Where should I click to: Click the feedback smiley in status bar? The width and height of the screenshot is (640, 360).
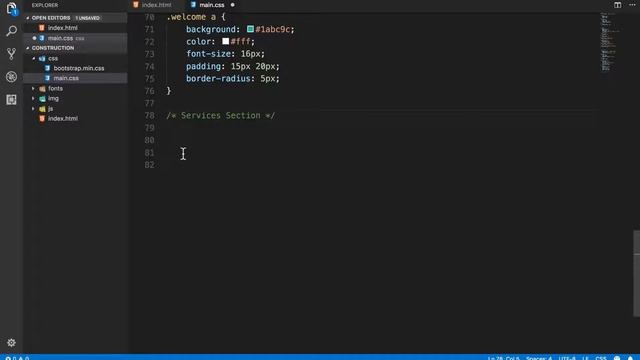[x=617, y=358]
